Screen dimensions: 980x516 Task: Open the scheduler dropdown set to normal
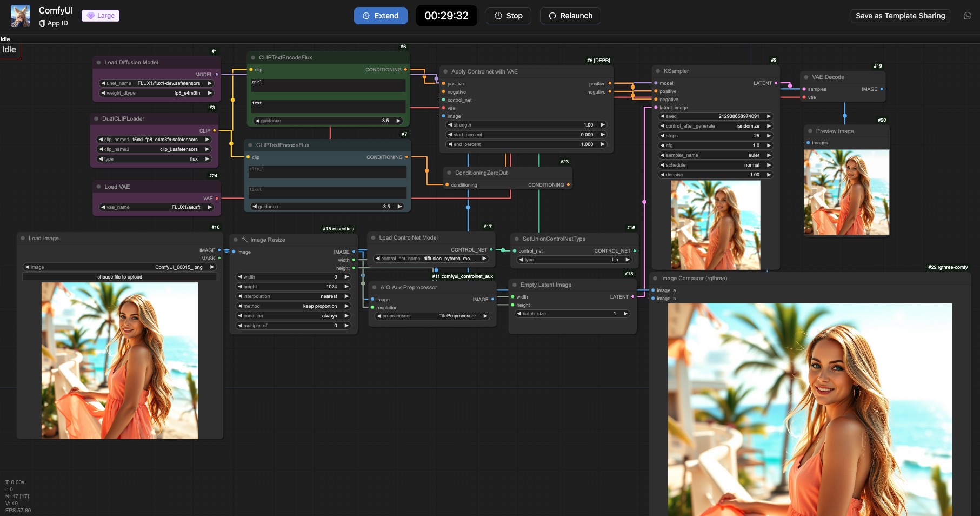(x=715, y=165)
